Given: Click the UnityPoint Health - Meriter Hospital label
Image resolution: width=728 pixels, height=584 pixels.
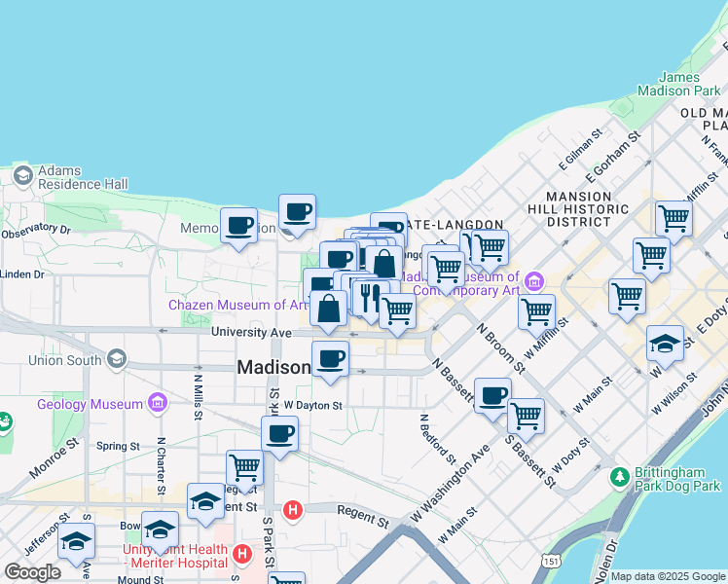Looking at the screenshot, I should point(176,556).
